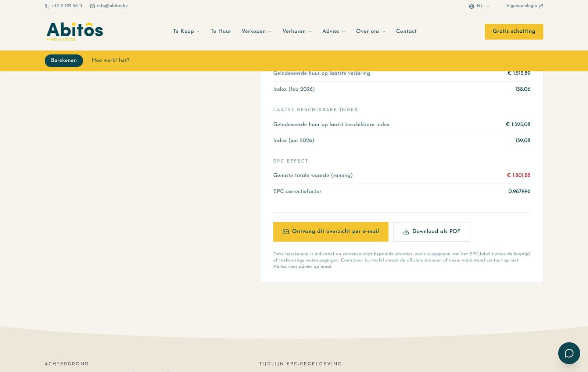Expand the Over ons menu
This screenshot has height=372, width=588.
pos(371,31)
